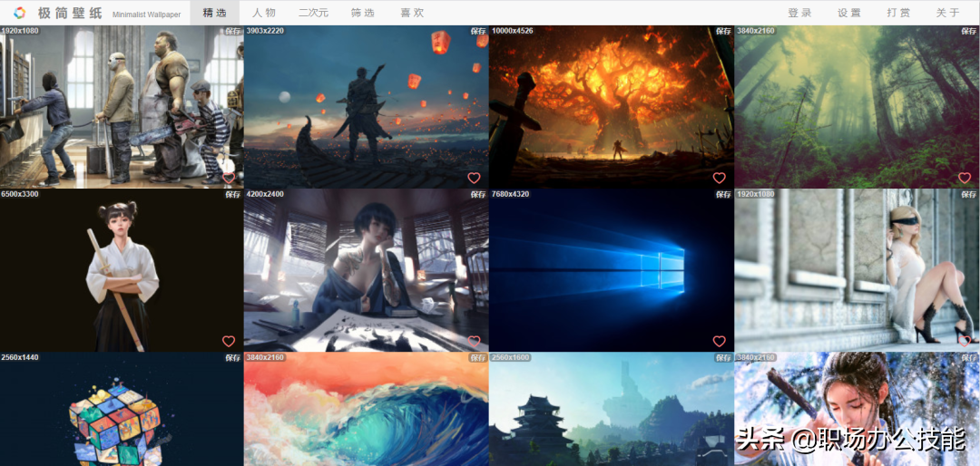Open the 筛选 filter tab
The image size is (980, 466).
click(362, 13)
